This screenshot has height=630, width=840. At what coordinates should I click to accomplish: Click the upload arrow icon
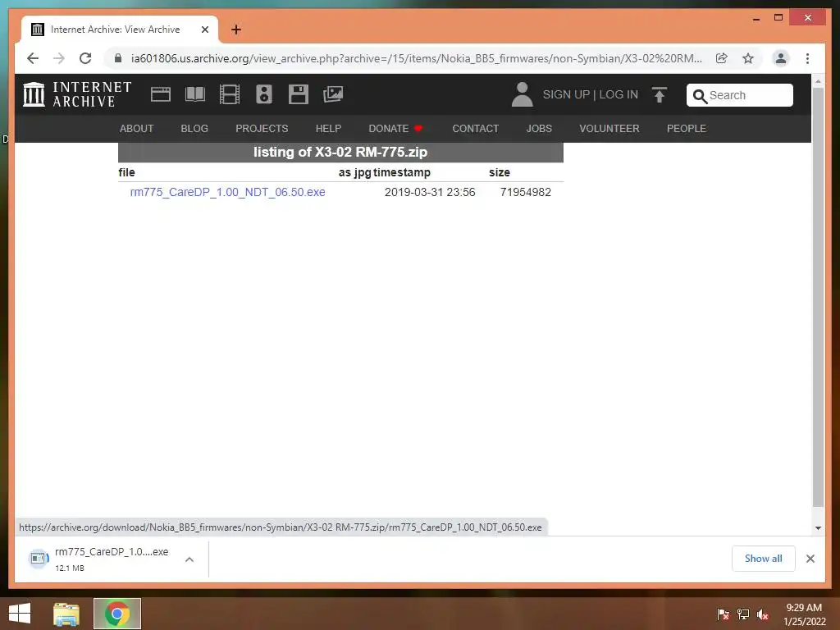coord(660,95)
